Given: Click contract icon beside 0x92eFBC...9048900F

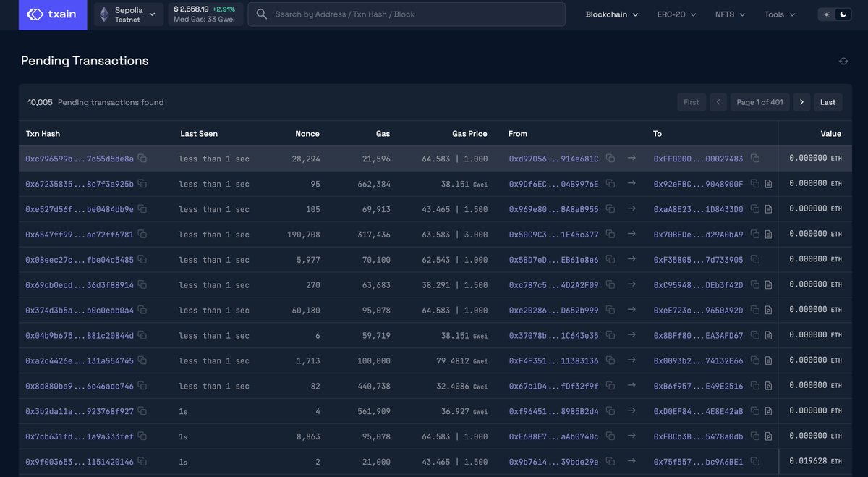Looking at the screenshot, I should pos(768,184).
